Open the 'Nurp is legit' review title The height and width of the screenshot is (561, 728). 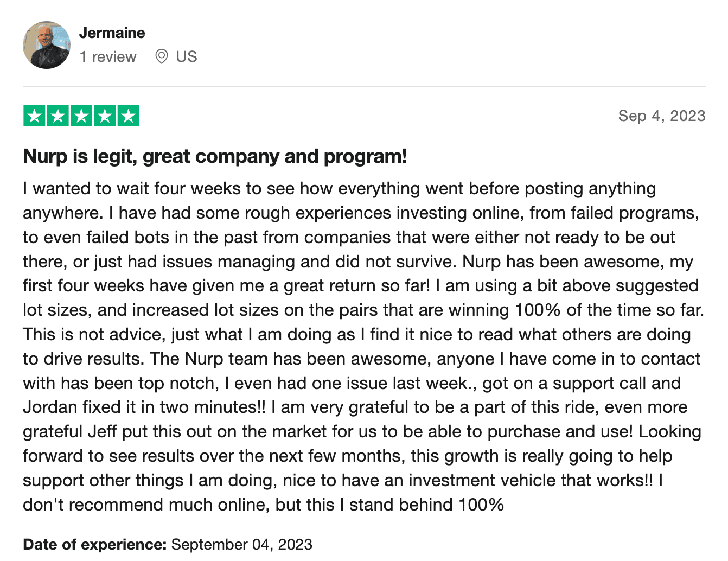click(215, 156)
